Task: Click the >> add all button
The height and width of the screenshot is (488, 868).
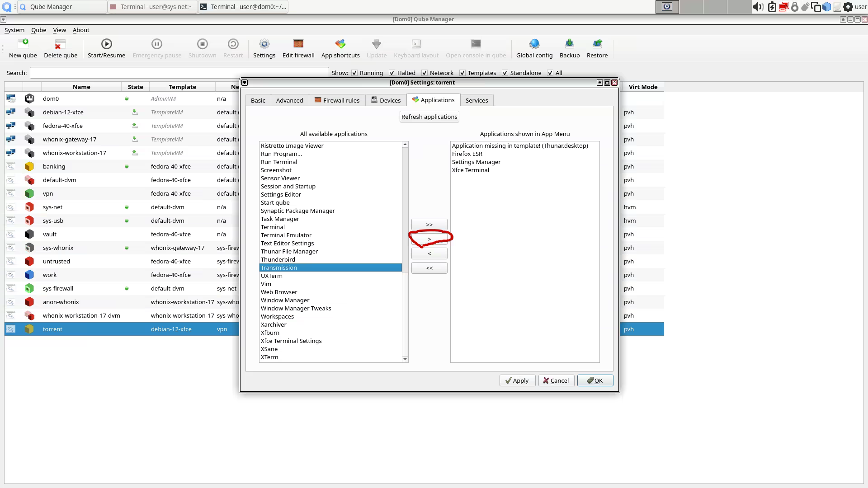Action: click(429, 225)
